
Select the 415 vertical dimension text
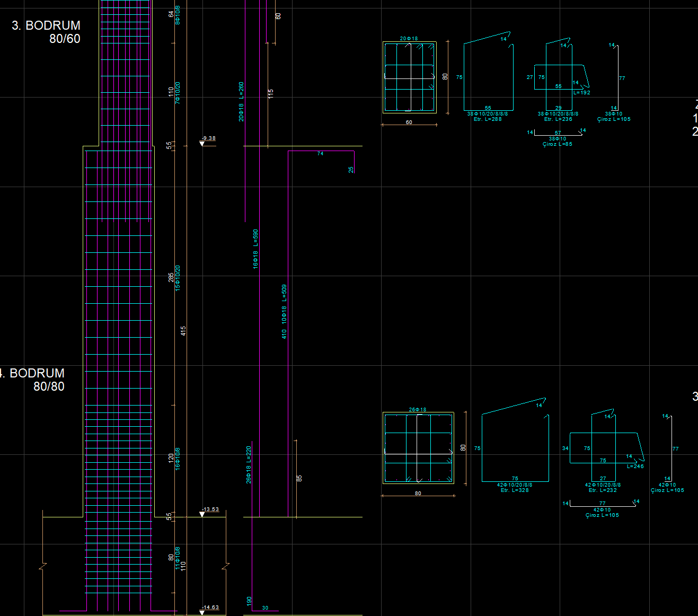[183, 331]
